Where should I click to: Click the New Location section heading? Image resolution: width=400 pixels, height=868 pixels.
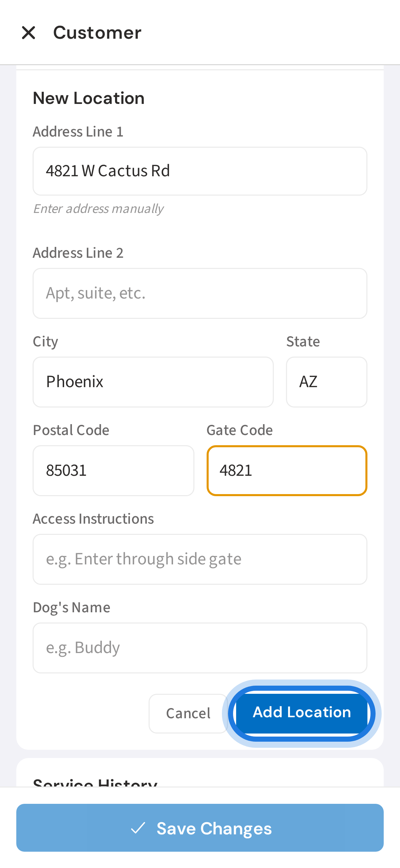(x=89, y=98)
